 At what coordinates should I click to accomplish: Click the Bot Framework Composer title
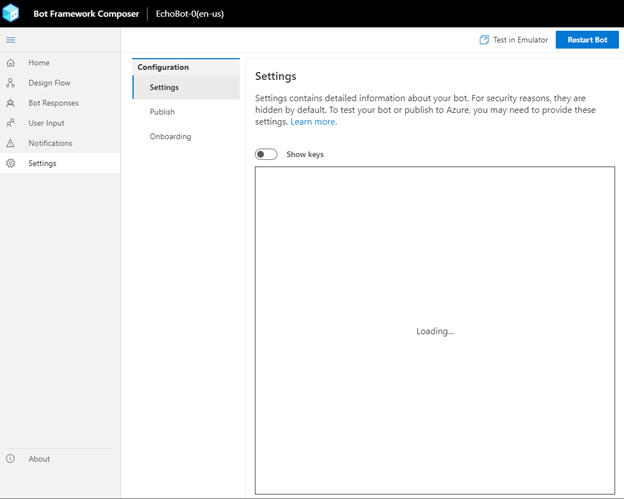click(x=86, y=14)
